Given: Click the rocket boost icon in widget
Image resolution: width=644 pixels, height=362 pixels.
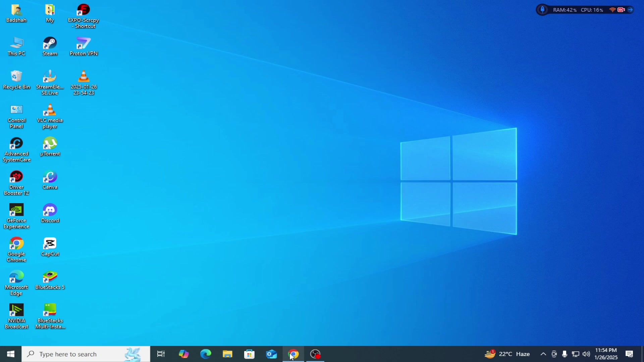Looking at the screenshot, I should coord(543,10).
